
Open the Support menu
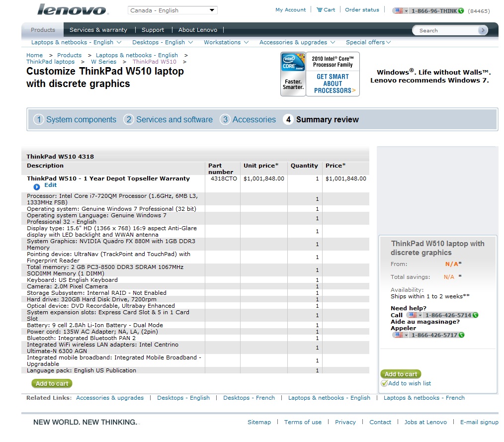click(x=153, y=30)
